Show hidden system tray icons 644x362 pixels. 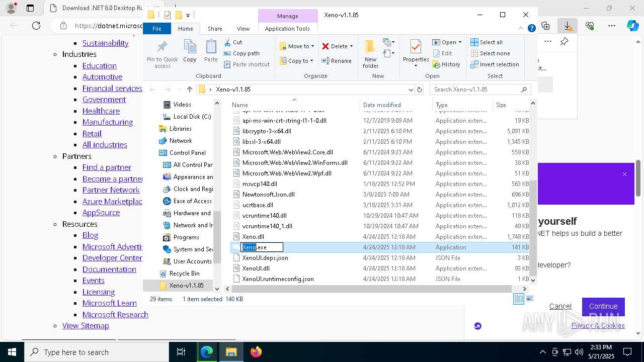pyautogui.click(x=542, y=352)
